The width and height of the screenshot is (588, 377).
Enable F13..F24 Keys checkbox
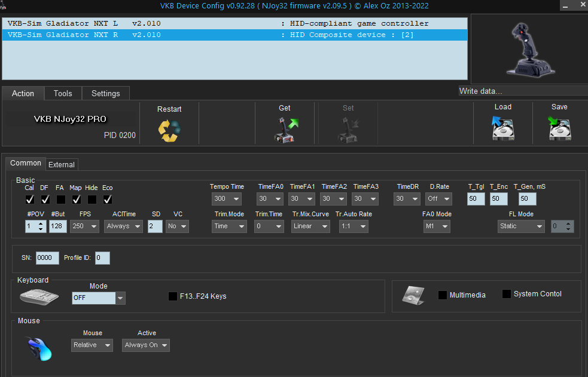tap(173, 296)
